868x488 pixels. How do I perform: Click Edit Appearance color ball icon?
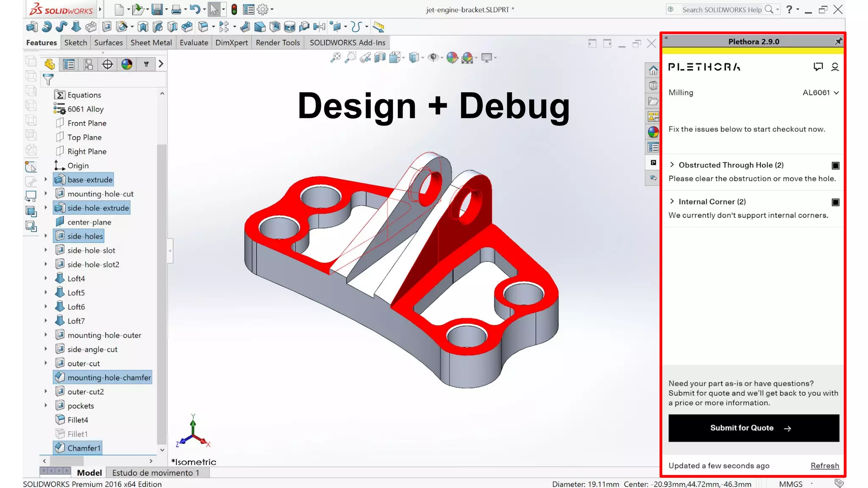pos(452,58)
